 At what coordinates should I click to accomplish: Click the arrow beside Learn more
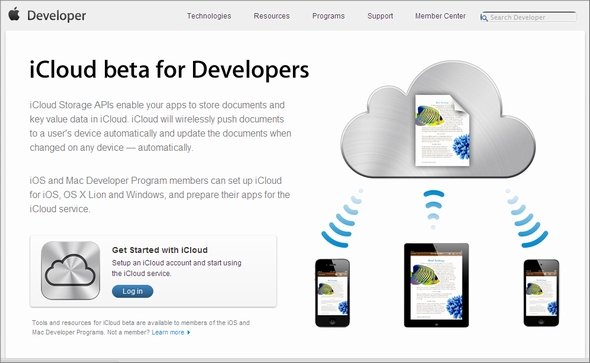189,333
